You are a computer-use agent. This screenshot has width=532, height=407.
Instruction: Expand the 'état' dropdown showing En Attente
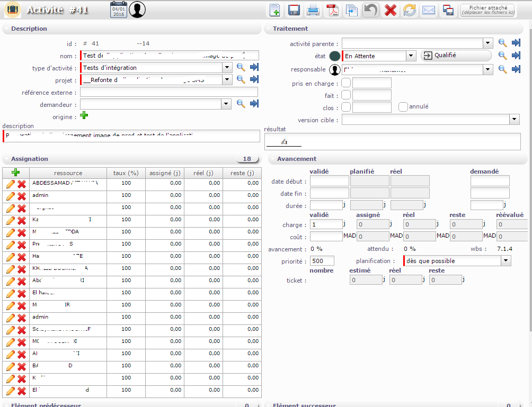pyautogui.click(x=411, y=56)
